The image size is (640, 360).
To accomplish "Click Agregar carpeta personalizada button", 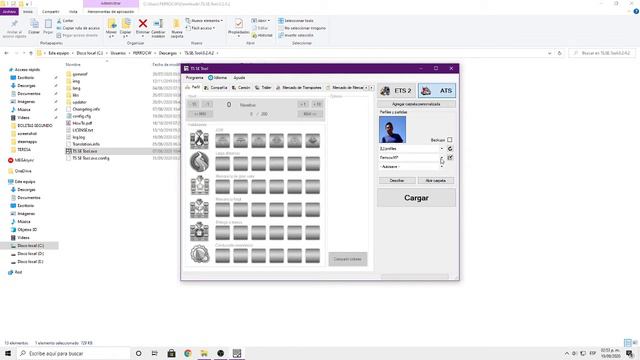I will pyautogui.click(x=416, y=104).
